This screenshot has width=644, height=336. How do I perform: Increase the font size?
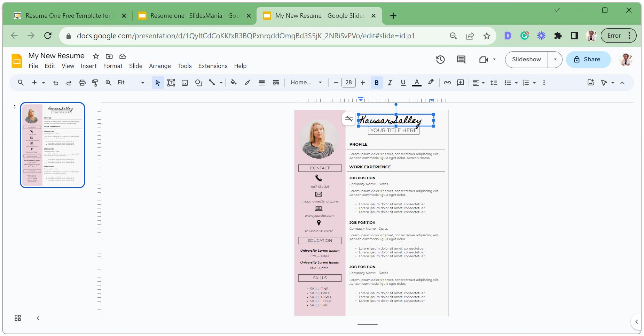pos(363,83)
